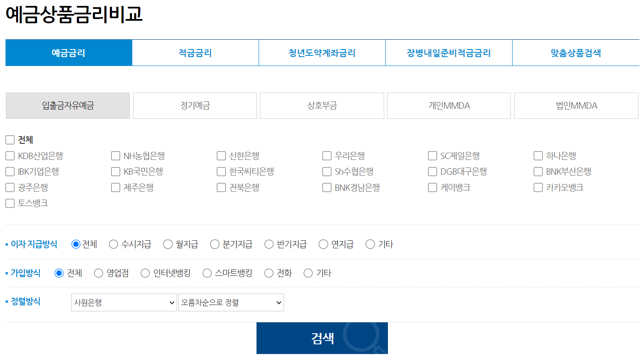The image size is (644, 357).
Task: Switch to the 예금금리 tab
Action: (69, 53)
